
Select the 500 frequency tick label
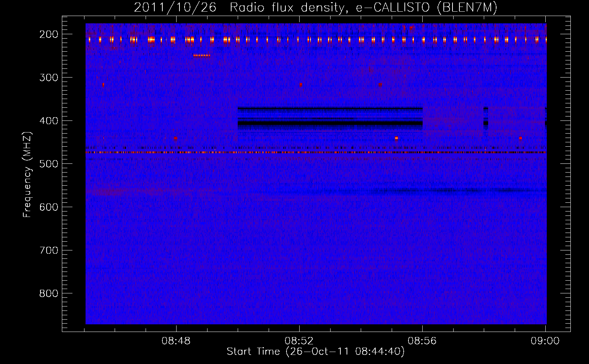(x=49, y=164)
